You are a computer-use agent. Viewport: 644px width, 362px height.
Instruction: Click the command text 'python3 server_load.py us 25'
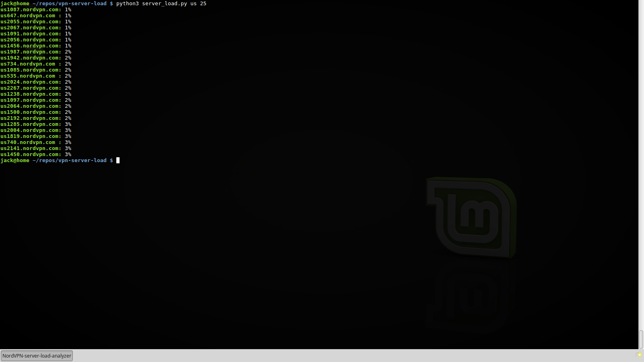[161, 4]
